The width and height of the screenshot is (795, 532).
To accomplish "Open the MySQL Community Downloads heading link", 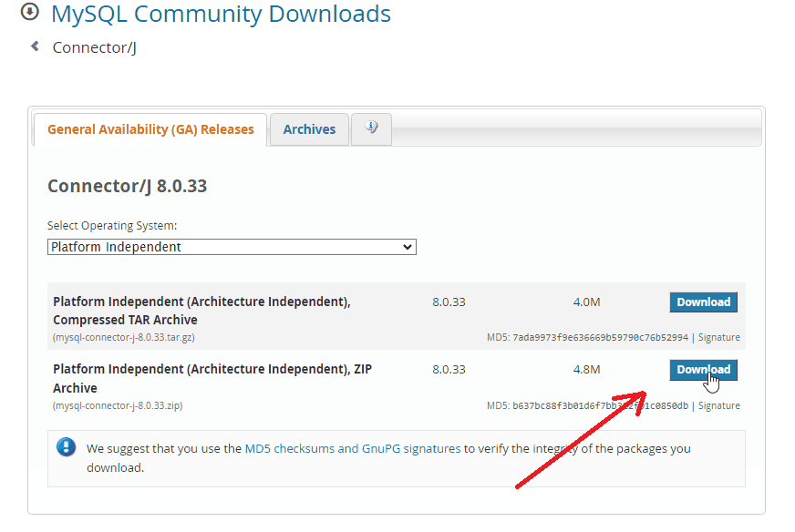I will 221,14.
